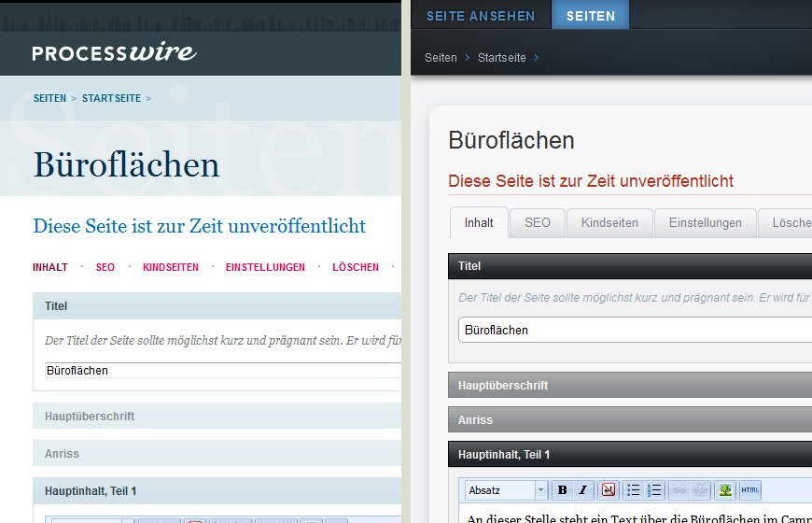The image size is (812, 523).
Task: Click the blue 'Diese Seite ist zur Zeit unveröffentlicht' notice
Action: click(x=200, y=226)
